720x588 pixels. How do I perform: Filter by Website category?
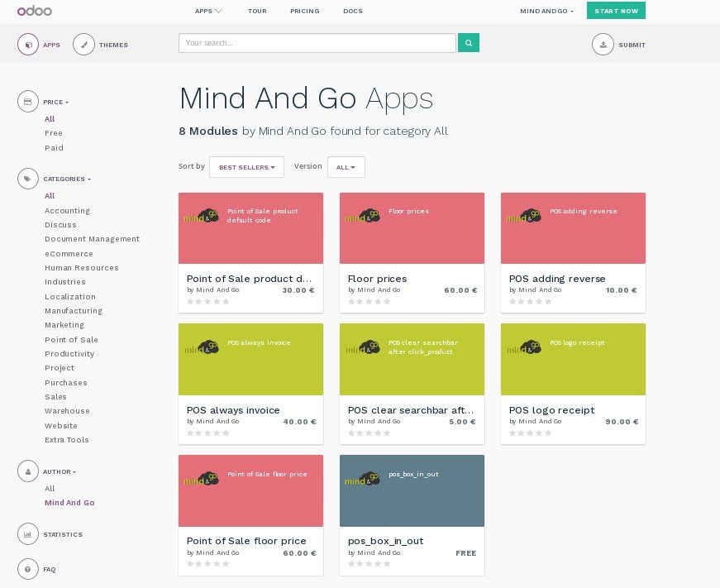click(x=61, y=426)
